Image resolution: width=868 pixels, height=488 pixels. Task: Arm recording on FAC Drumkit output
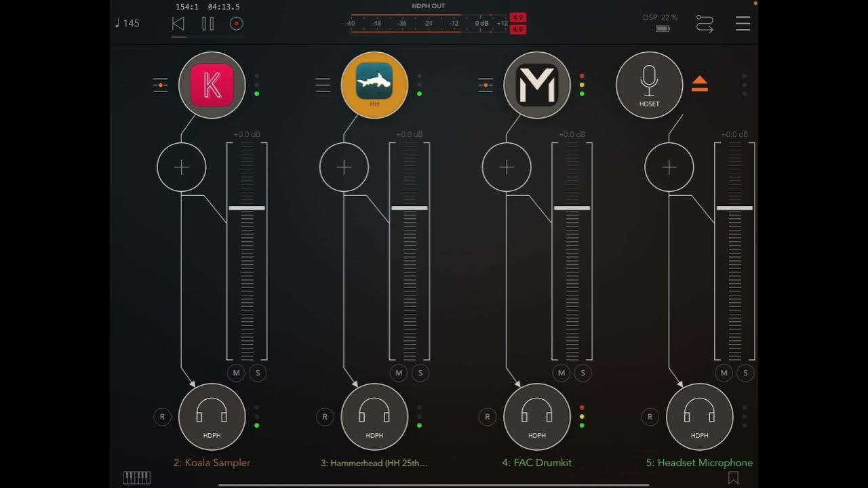coord(488,417)
